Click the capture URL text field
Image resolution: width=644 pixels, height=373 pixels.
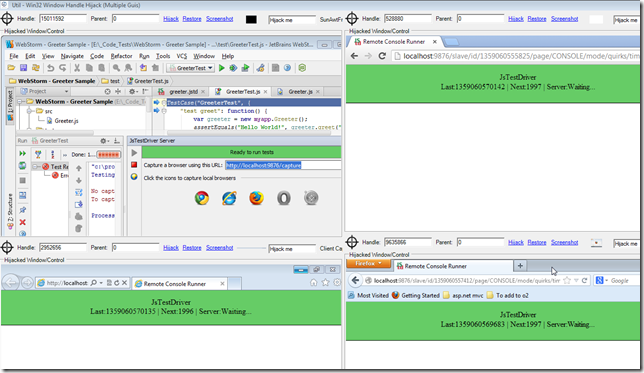283,165
